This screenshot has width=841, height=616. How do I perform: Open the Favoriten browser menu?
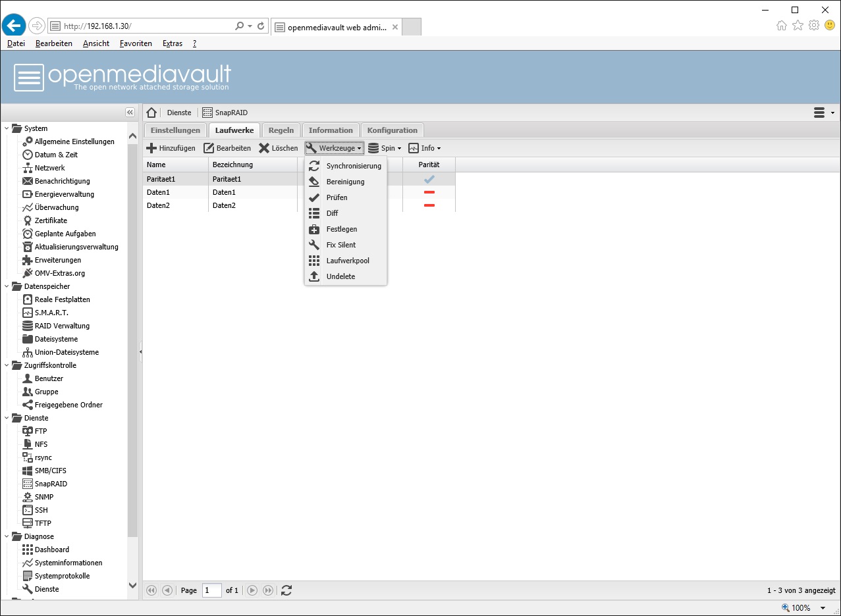(x=136, y=43)
